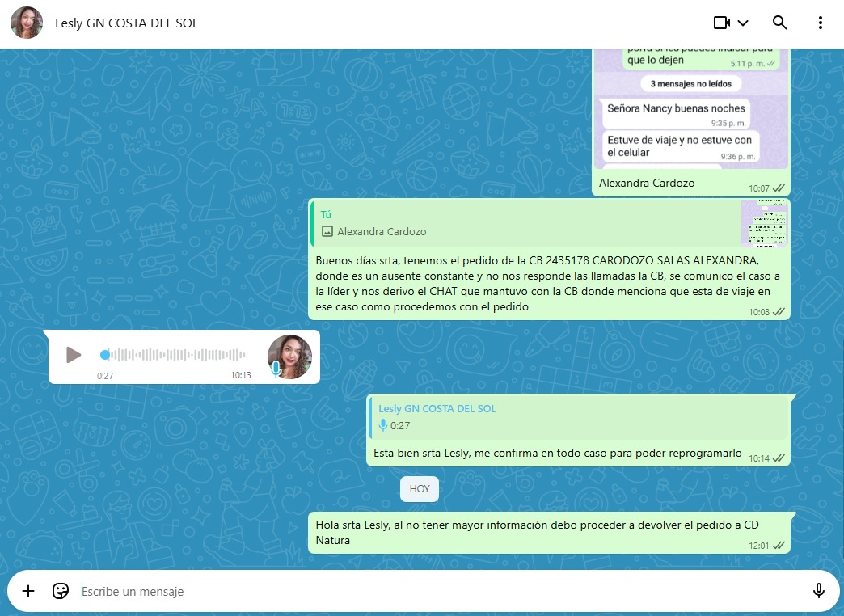Start a video call with Lesly

[x=721, y=23]
